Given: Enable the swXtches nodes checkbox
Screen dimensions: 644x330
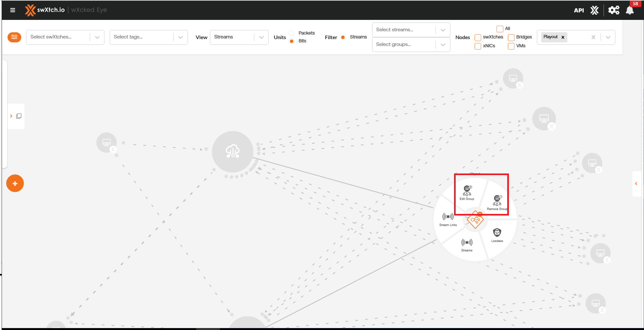Looking at the screenshot, I should 478,37.
